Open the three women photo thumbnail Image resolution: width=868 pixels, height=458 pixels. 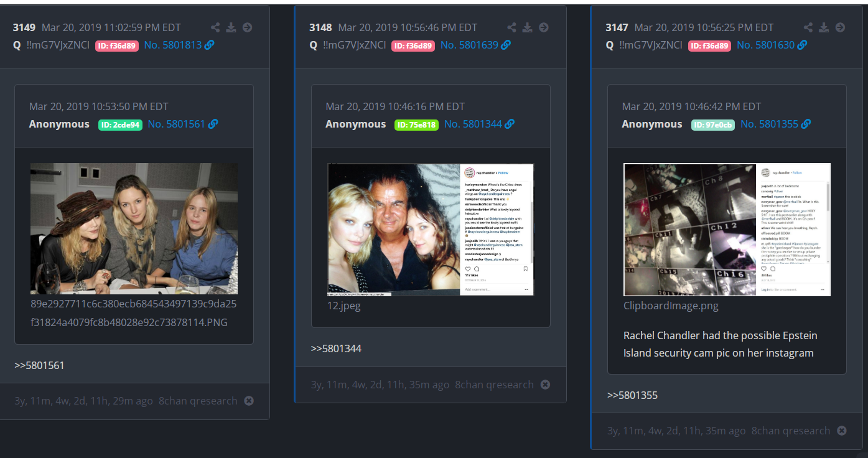click(x=134, y=228)
